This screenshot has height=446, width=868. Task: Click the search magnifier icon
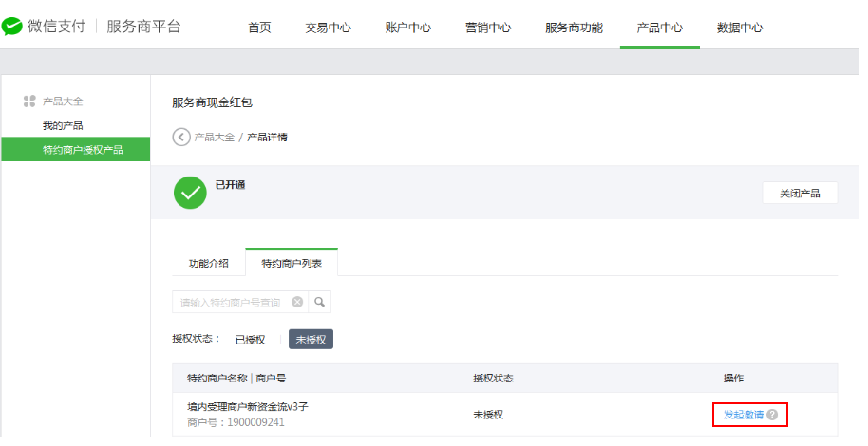coord(320,302)
